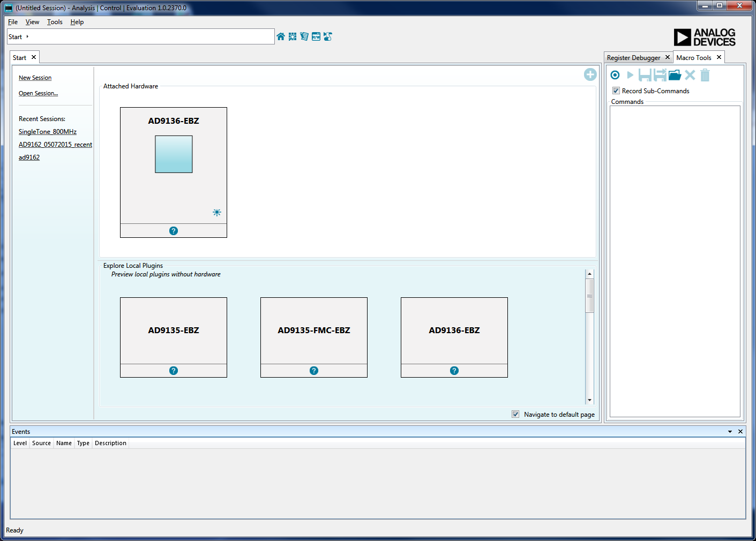This screenshot has height=541, width=756.
Task: Click the blue plus icon in Attached Hardware
Action: pos(590,74)
